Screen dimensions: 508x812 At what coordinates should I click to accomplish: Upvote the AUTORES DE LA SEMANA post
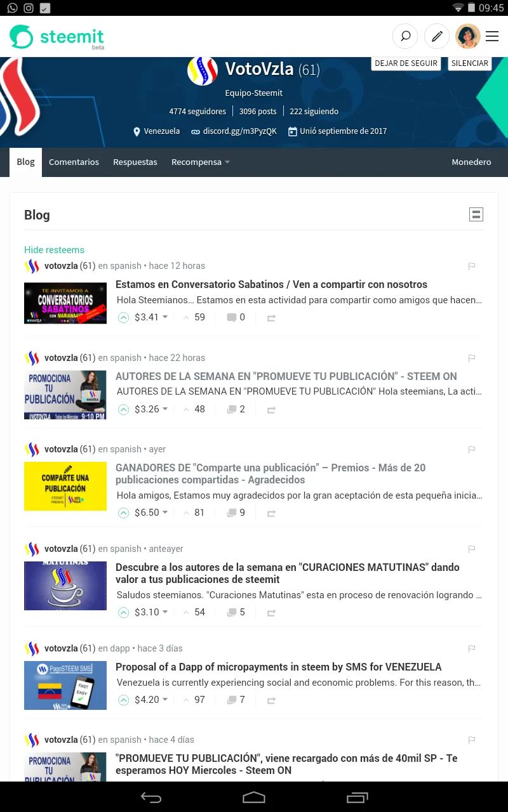[x=124, y=409]
